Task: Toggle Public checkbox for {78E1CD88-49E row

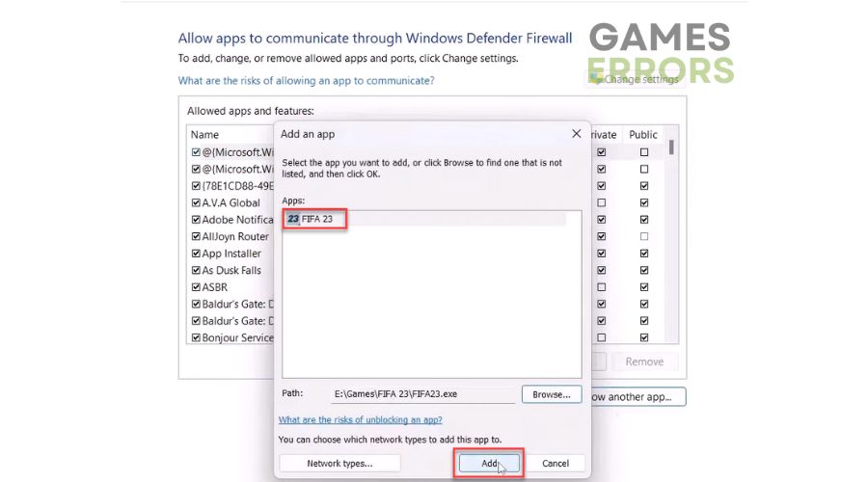Action: coord(644,186)
